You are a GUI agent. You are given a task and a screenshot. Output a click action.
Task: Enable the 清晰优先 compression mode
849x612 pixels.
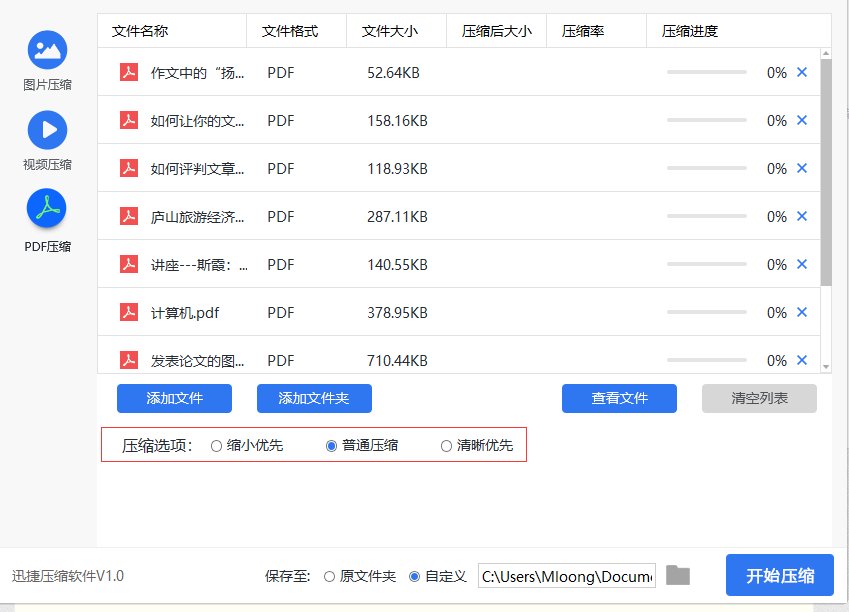coord(446,446)
